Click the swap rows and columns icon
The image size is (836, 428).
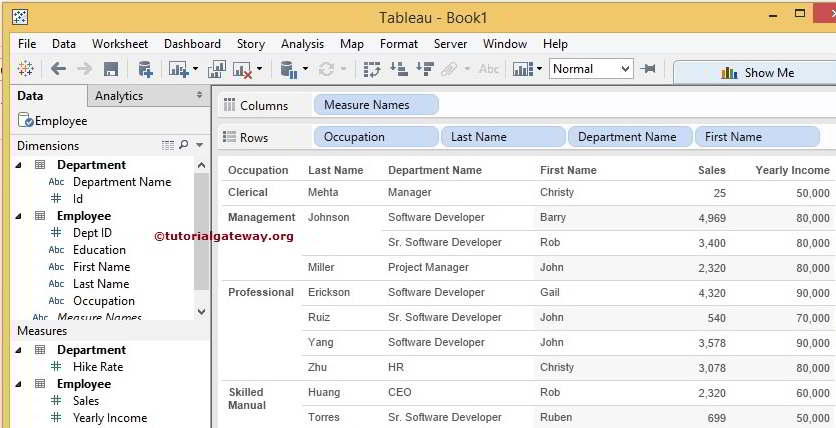(372, 69)
